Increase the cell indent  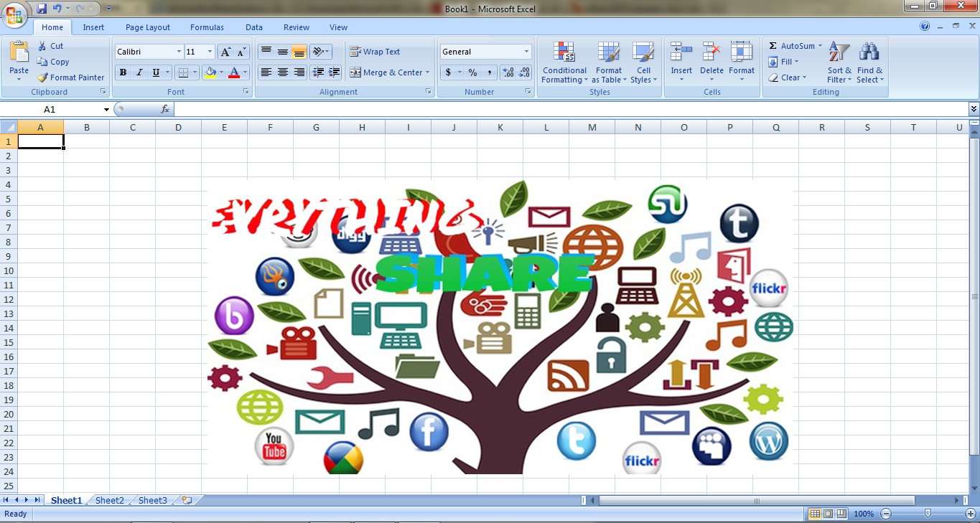335,72
